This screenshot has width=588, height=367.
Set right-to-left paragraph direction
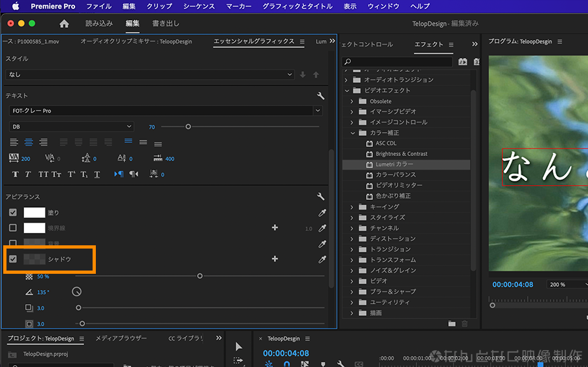click(134, 174)
